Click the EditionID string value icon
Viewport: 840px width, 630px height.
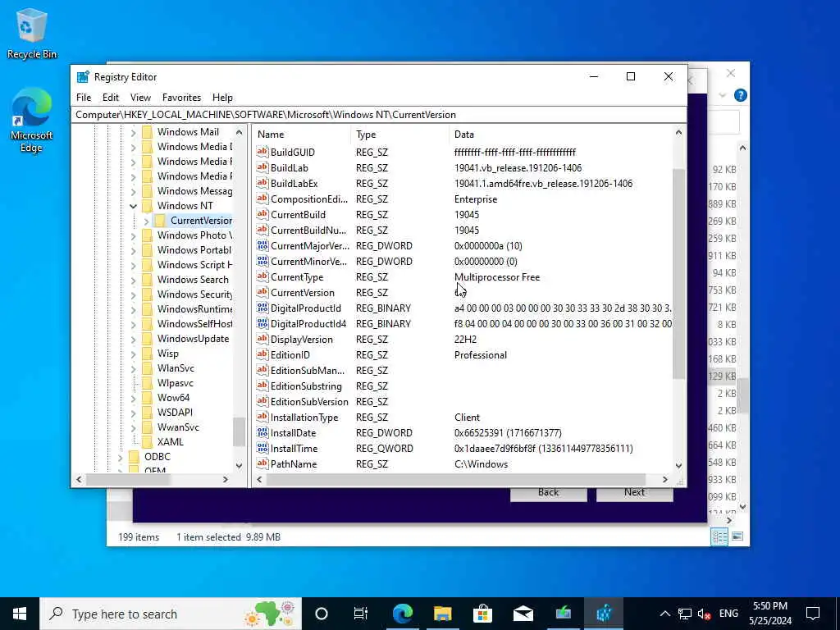pyautogui.click(x=262, y=354)
